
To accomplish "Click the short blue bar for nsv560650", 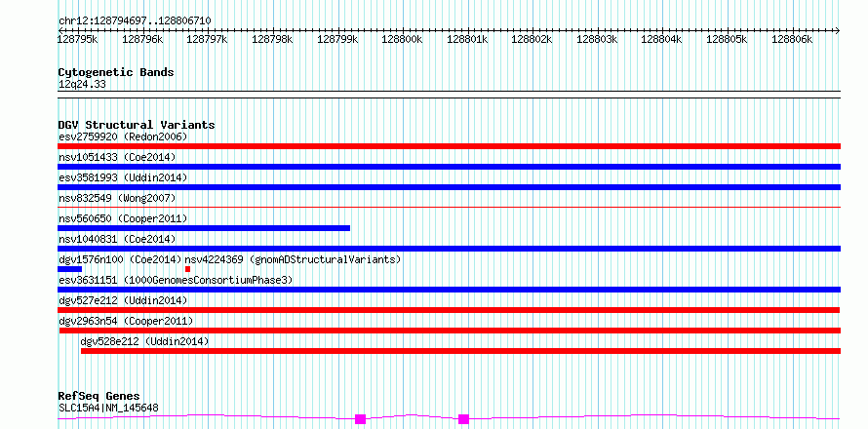I will pyautogui.click(x=204, y=228).
